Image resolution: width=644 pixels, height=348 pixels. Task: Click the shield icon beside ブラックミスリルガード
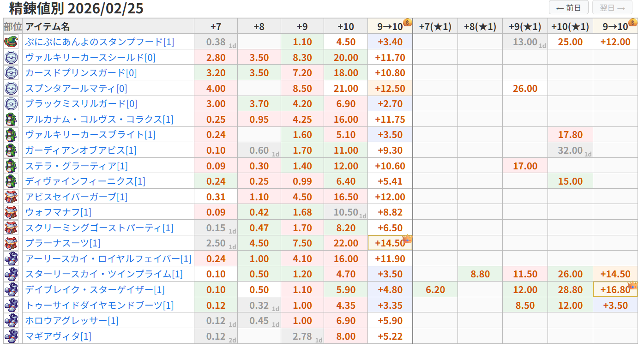coord(10,104)
